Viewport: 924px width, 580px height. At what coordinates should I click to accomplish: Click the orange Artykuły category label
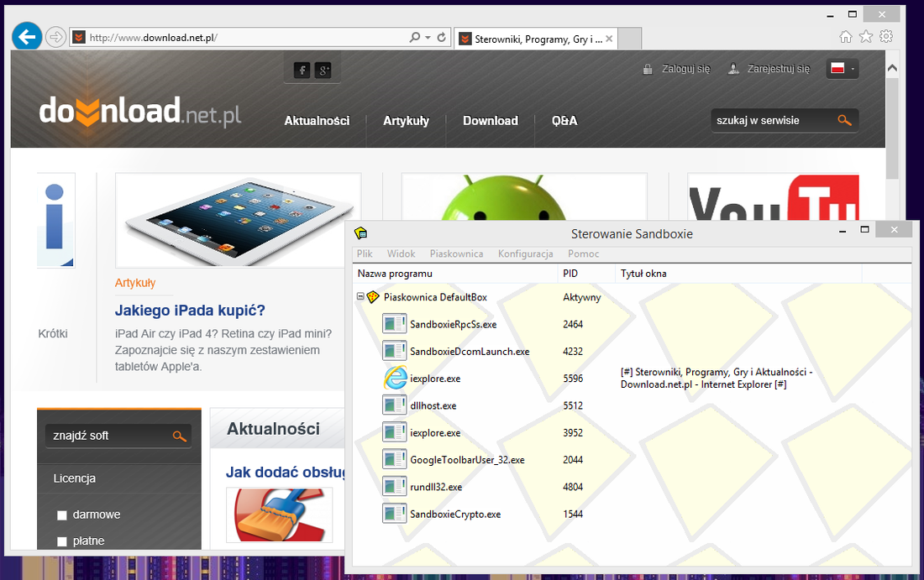coord(135,283)
